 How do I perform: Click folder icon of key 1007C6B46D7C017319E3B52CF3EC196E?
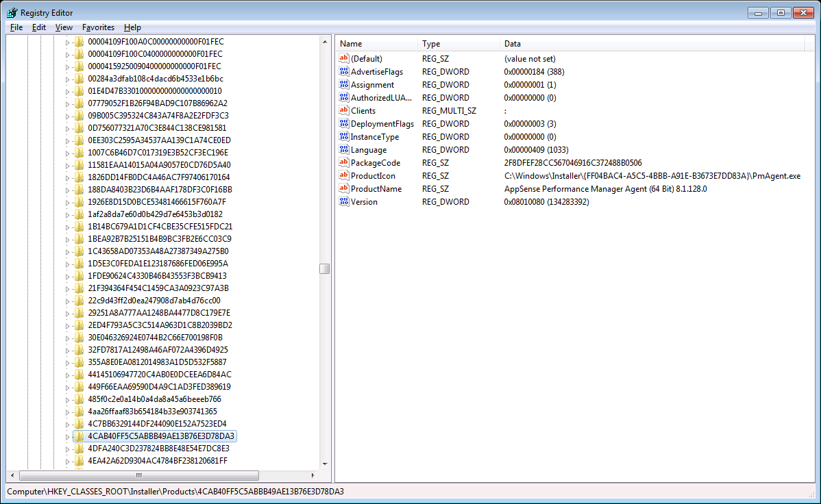(79, 152)
